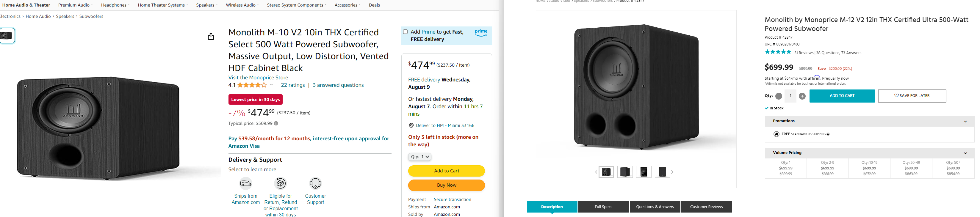
Task: Increase quantity with the plus button
Action: click(802, 96)
